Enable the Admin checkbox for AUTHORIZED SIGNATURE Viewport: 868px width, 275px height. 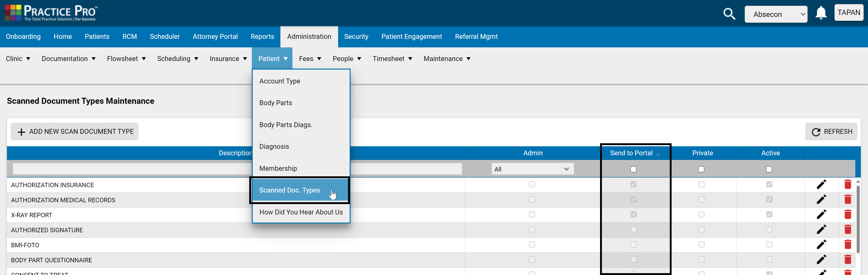532,229
